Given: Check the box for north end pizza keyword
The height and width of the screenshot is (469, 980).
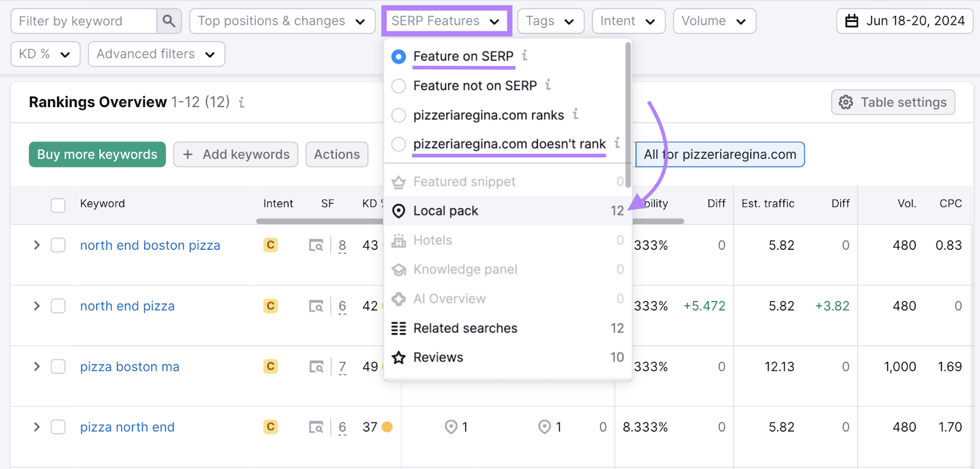Looking at the screenshot, I should [58, 306].
